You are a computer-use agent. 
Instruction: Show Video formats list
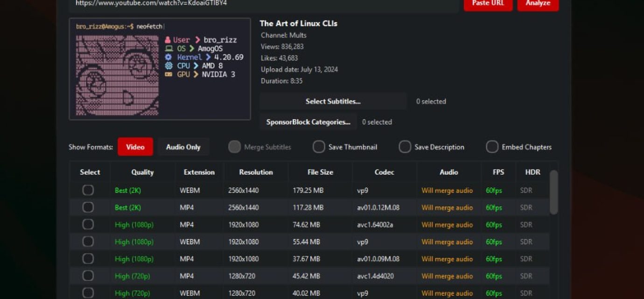coord(135,147)
